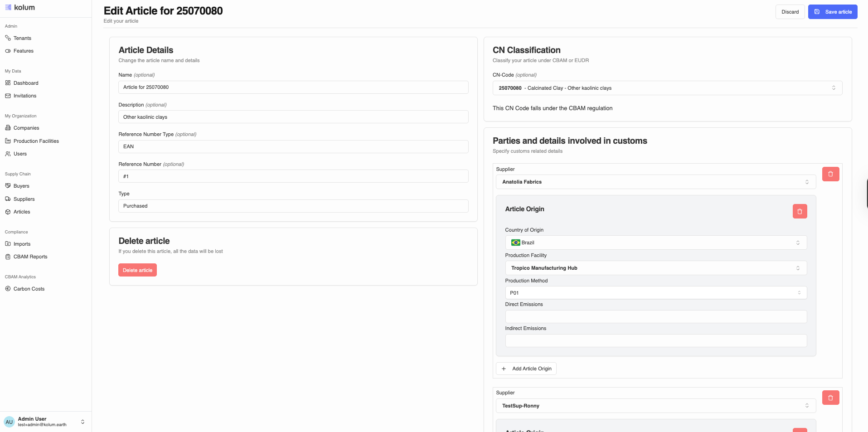This screenshot has height=432, width=868.
Task: Click the Features toggle icon in sidebar
Action: [8, 51]
